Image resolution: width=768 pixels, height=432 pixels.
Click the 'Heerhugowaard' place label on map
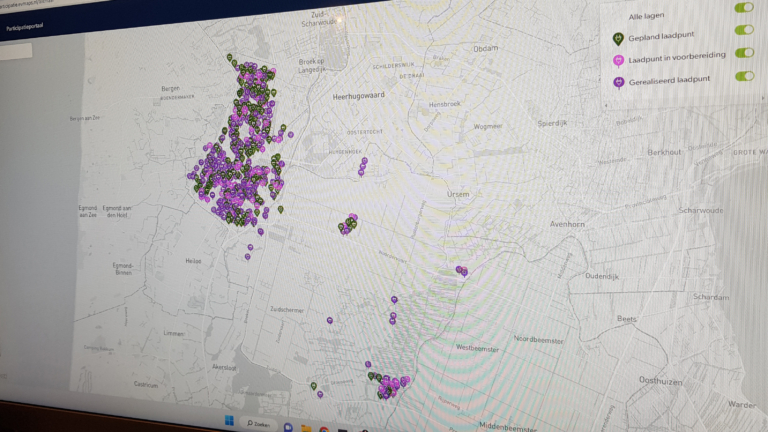tap(358, 97)
